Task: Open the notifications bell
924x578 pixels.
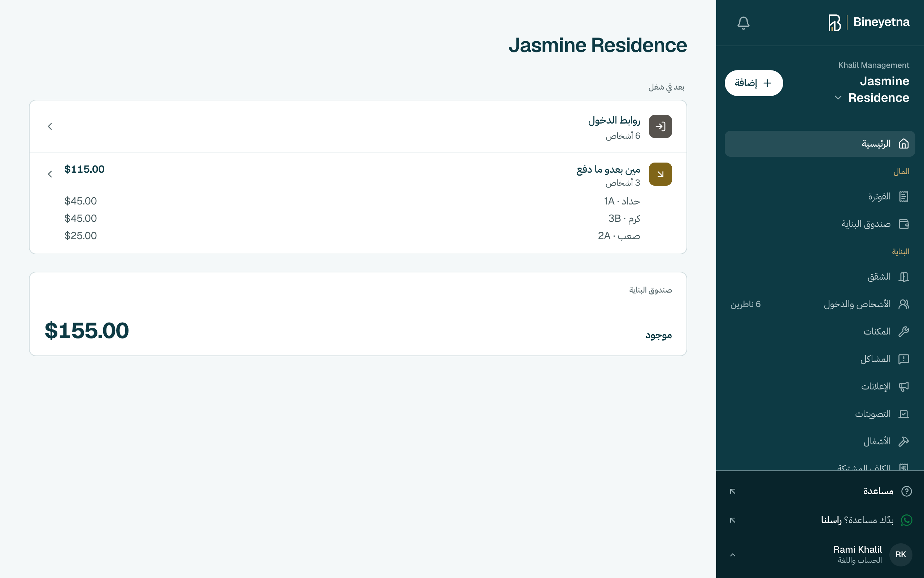Action: tap(743, 23)
